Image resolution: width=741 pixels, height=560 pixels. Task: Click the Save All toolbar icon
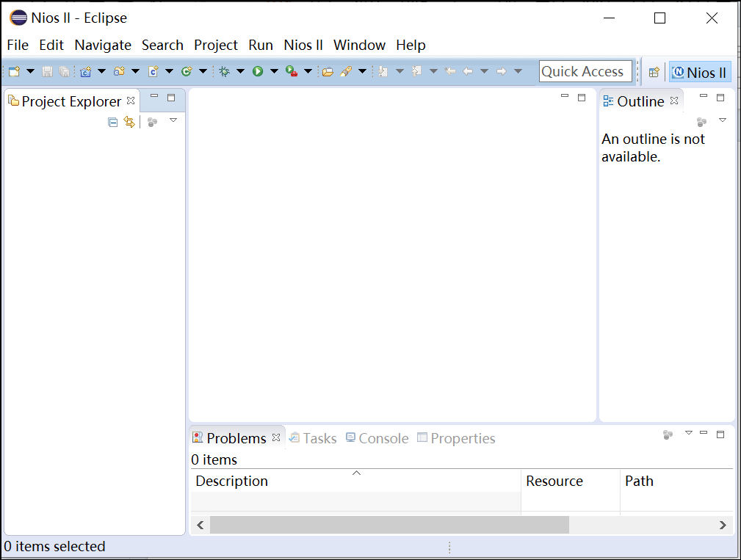click(x=65, y=71)
